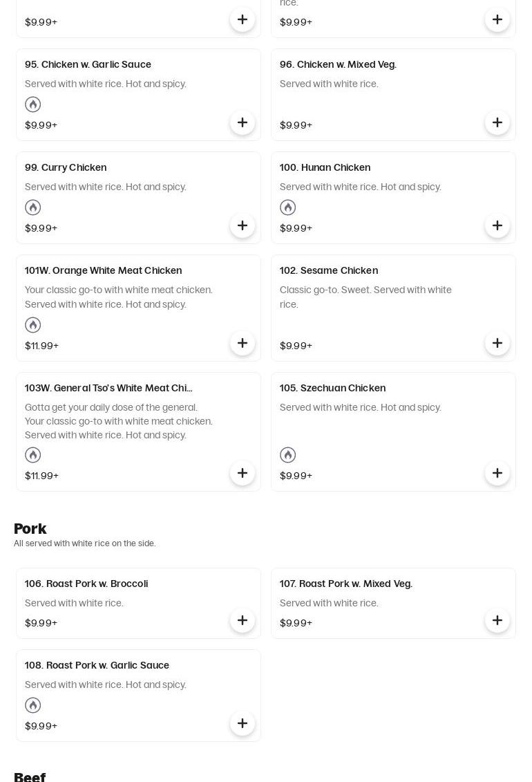Add Roast Pork w. Mixed Veg.
Image resolution: width=532 pixels, height=782 pixels.
tap(497, 621)
